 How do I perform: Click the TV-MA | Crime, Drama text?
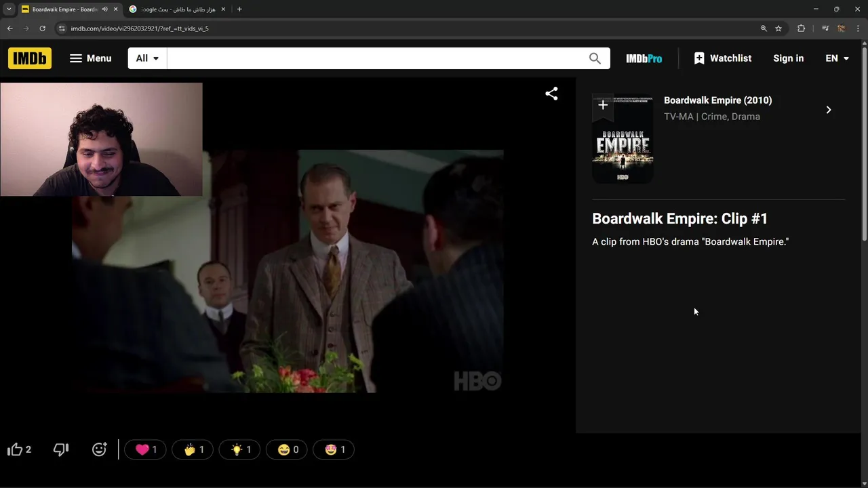point(711,117)
